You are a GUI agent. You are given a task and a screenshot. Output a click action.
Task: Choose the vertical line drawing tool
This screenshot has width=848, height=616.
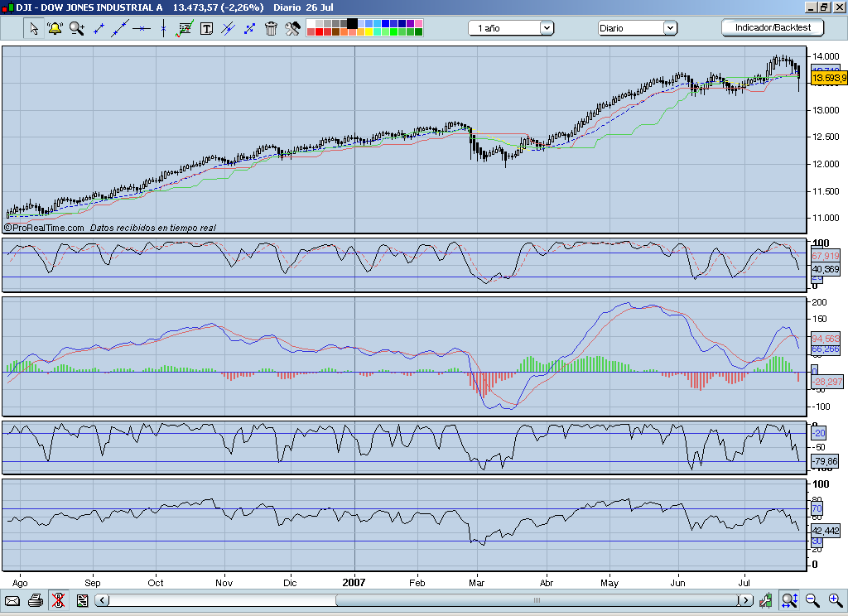[x=163, y=29]
